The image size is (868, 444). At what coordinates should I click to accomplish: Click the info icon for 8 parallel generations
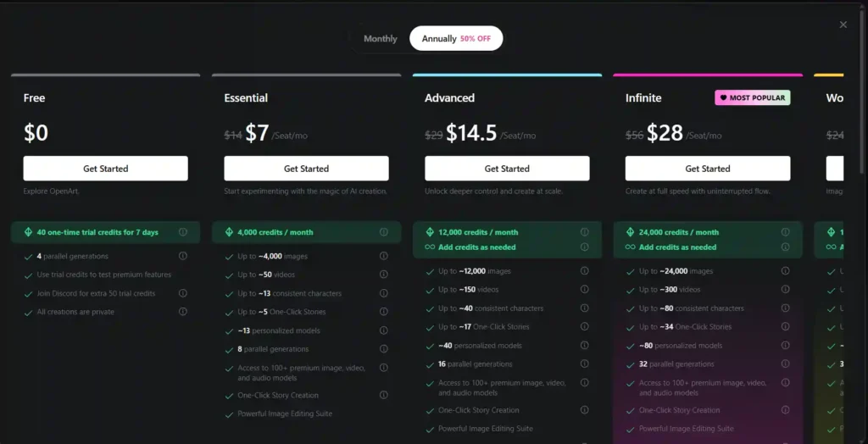click(x=384, y=349)
